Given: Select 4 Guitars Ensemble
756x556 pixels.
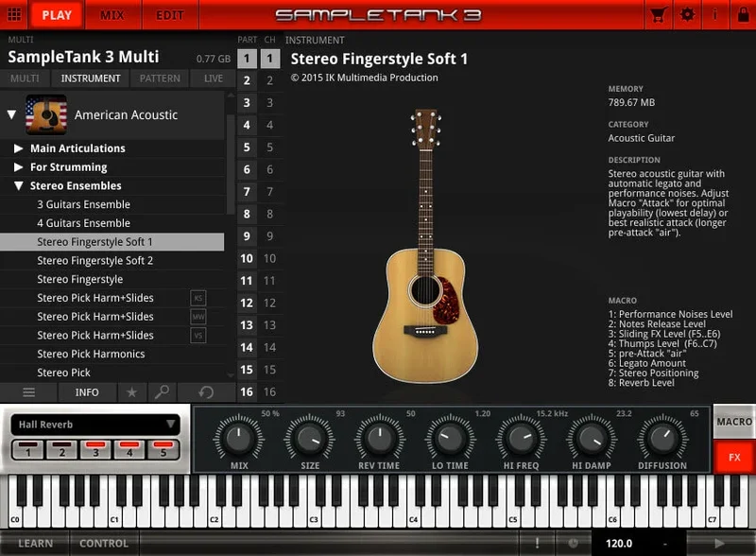Looking at the screenshot, I should (x=112, y=223).
